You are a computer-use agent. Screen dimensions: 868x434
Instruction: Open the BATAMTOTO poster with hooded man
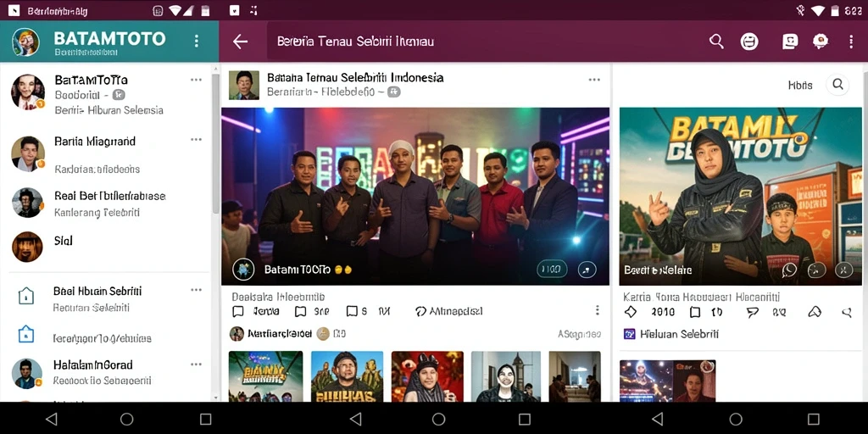click(740, 196)
